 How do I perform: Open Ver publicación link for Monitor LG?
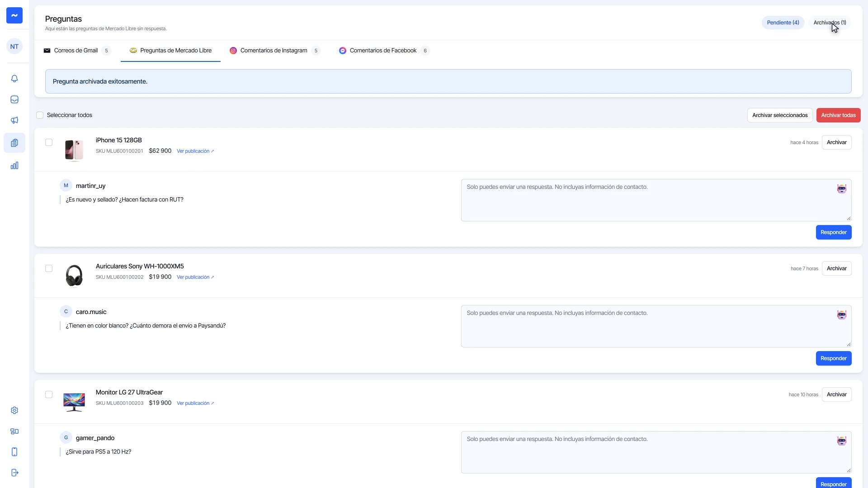tap(195, 403)
